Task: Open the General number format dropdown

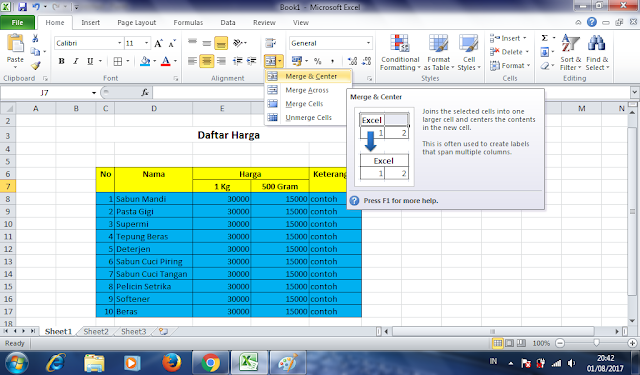Action: tap(368, 43)
